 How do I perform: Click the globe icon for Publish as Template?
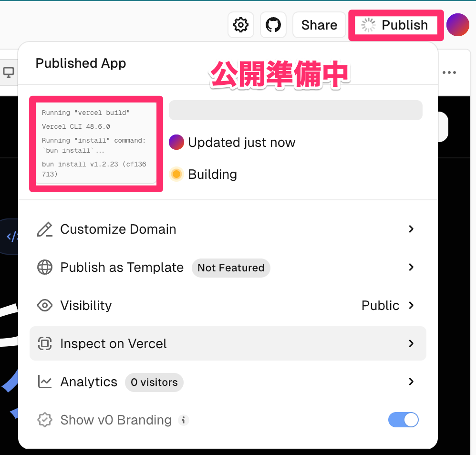[45, 268]
